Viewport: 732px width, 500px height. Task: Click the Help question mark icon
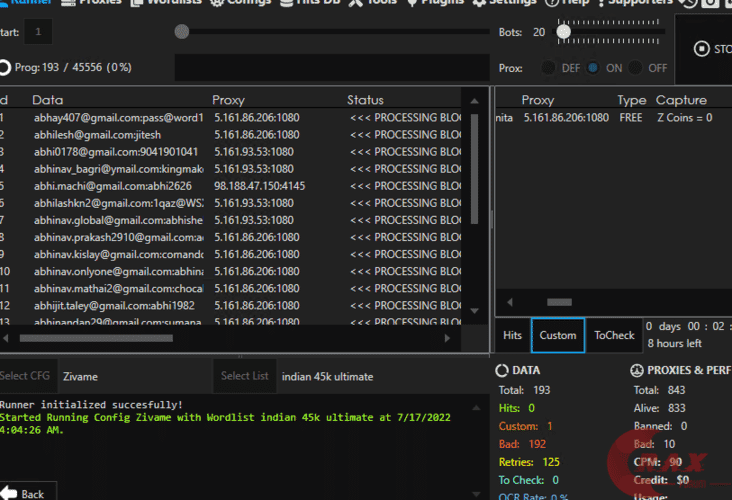click(x=551, y=3)
